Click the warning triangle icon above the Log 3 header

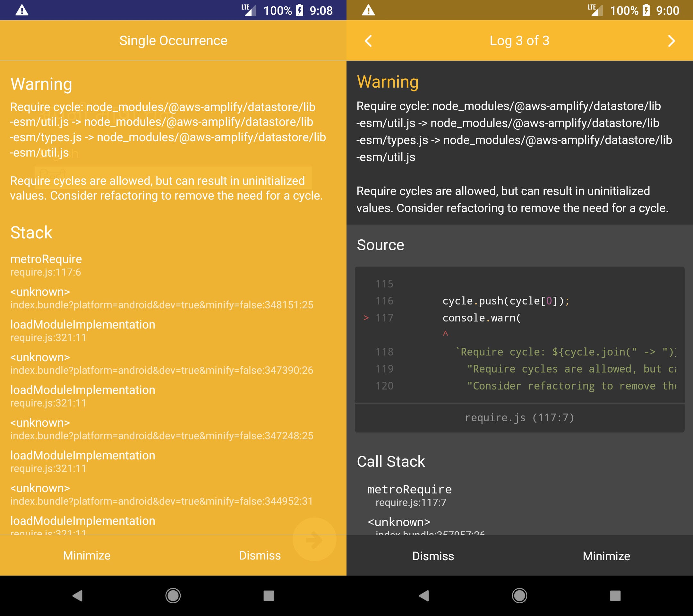tap(369, 11)
